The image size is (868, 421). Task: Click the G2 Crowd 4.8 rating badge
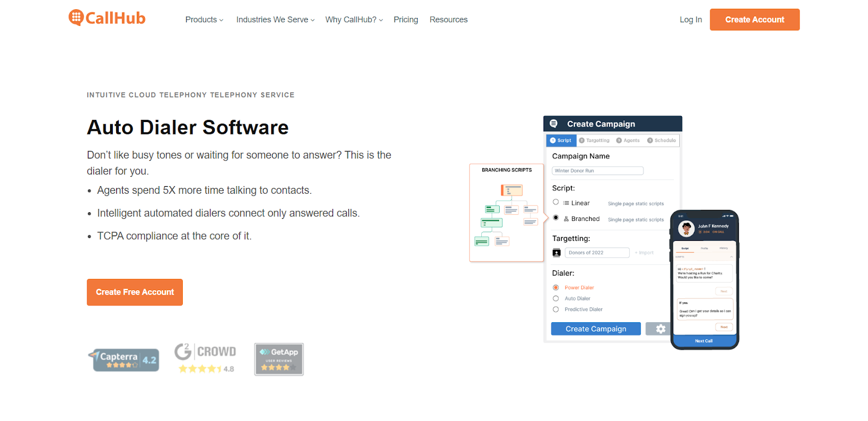[205, 358]
